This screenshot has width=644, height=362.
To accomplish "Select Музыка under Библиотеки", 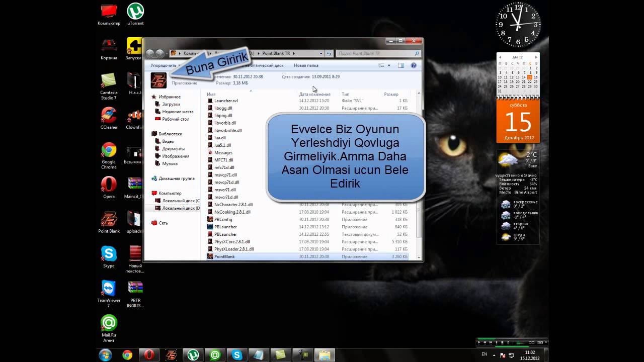I will point(167,163).
